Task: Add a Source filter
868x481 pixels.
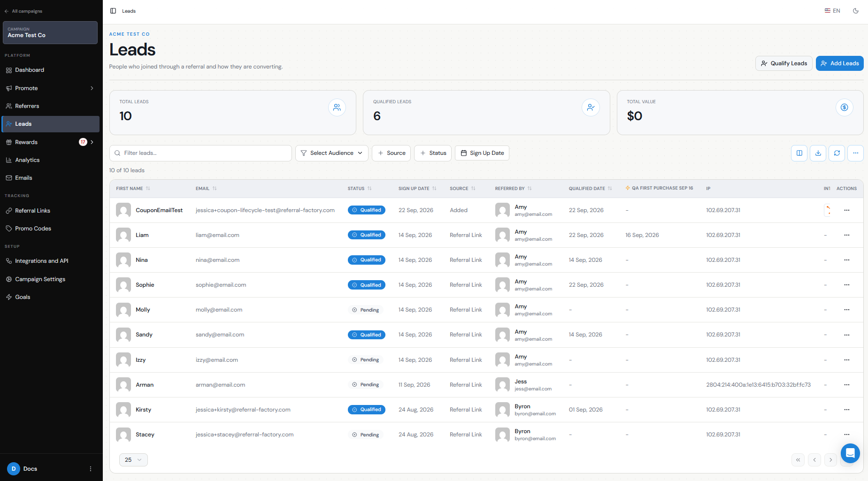Action: coord(392,153)
